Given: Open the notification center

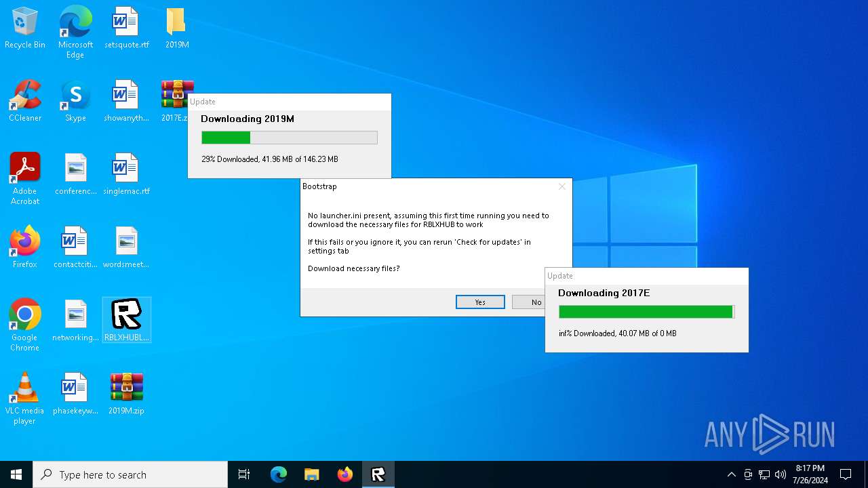Looking at the screenshot, I should click(846, 474).
